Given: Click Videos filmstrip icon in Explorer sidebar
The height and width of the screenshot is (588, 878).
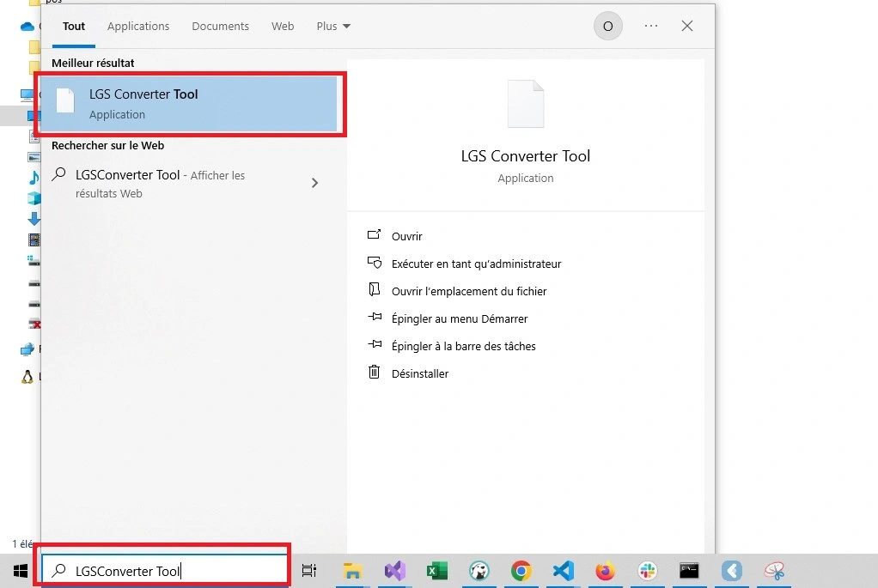Looking at the screenshot, I should coord(34,240).
